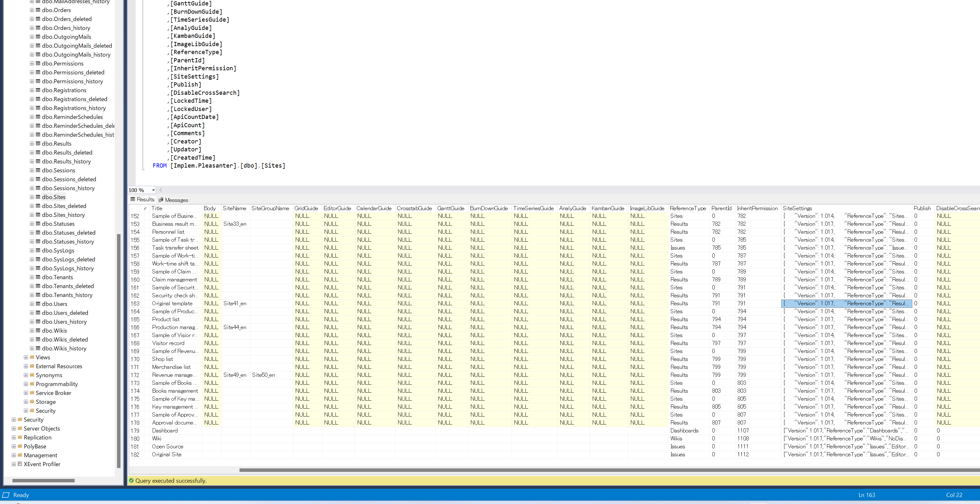Click the Object Explorer vertical scrollbar

coord(119,351)
